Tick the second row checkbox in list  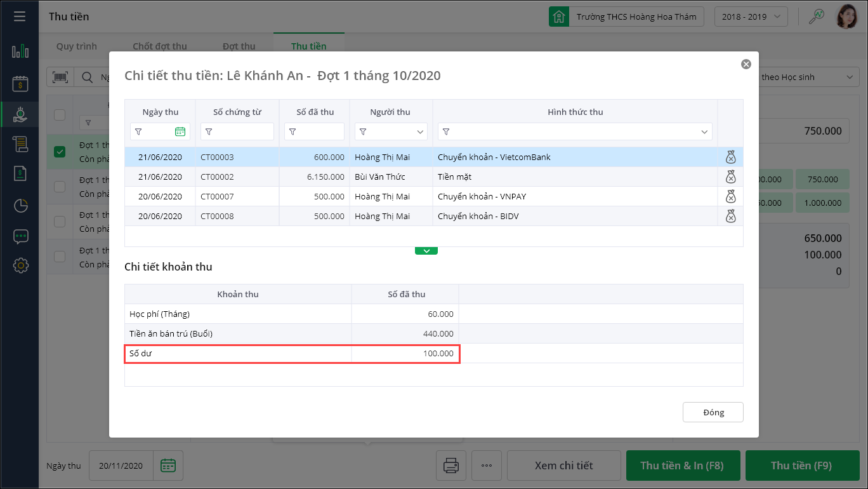[x=60, y=187]
